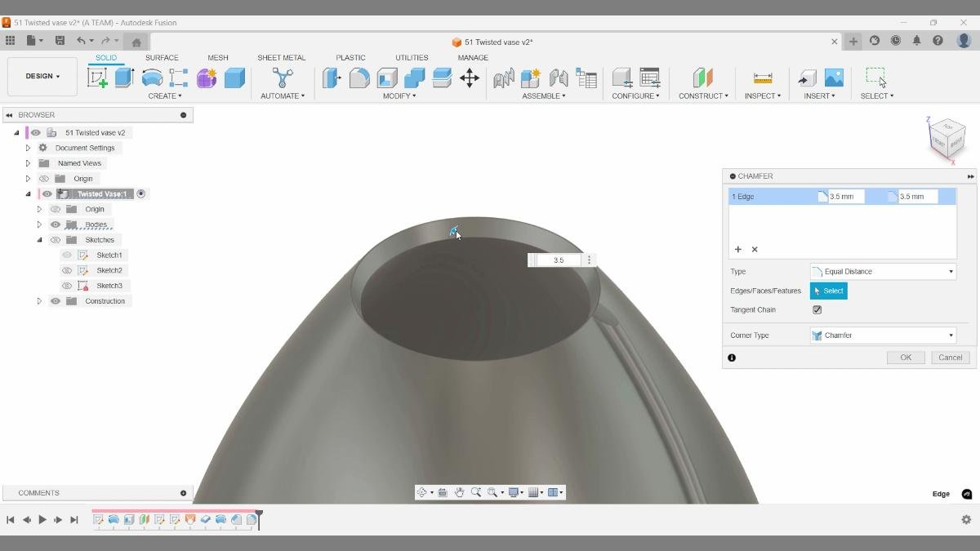The height and width of the screenshot is (551, 980).
Task: Activate the Pan tool in navigation bar
Action: [460, 492]
